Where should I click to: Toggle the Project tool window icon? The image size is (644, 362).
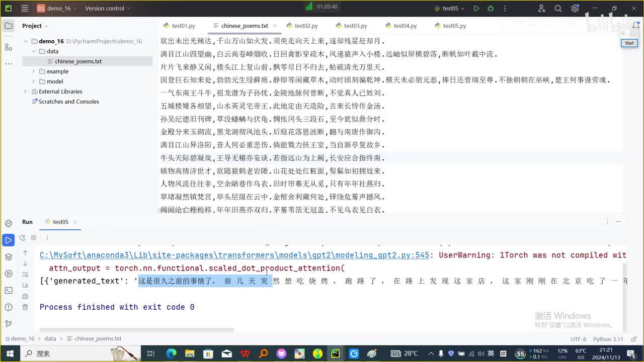click(x=9, y=26)
